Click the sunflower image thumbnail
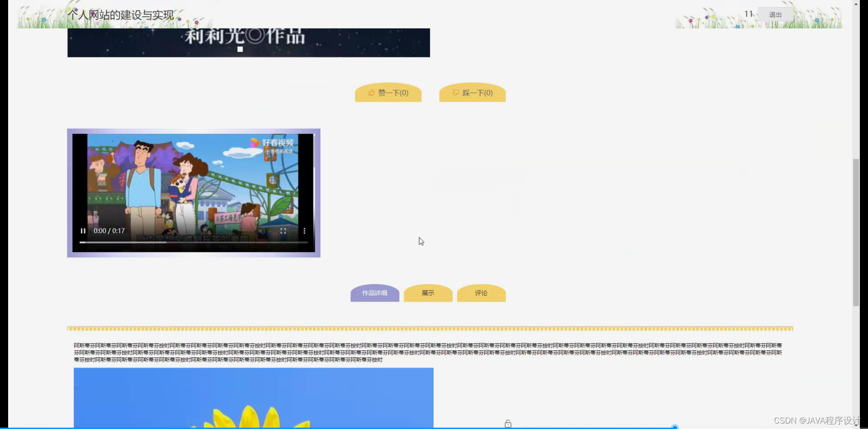The width and height of the screenshot is (868, 429). [254, 397]
